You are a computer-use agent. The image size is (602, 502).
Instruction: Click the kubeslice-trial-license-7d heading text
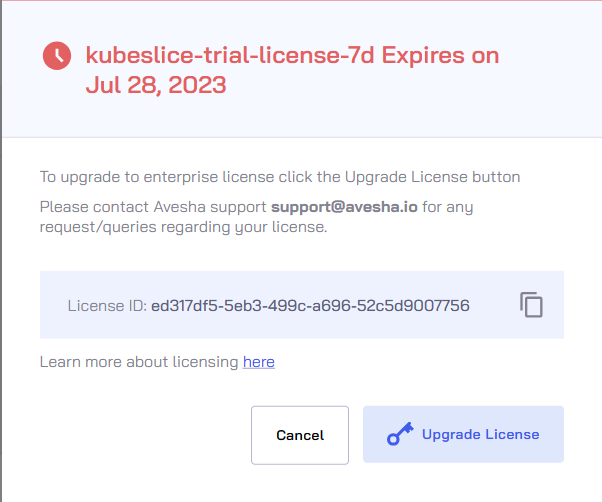pyautogui.click(x=230, y=55)
